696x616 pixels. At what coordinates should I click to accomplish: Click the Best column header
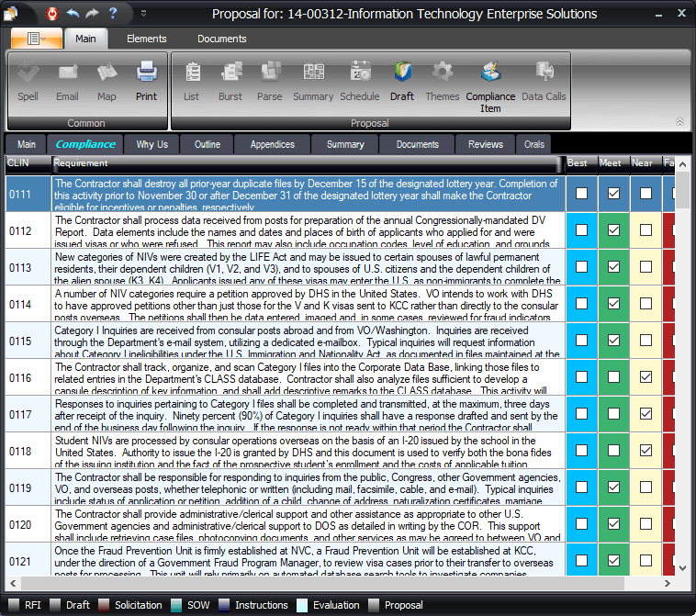point(581,163)
